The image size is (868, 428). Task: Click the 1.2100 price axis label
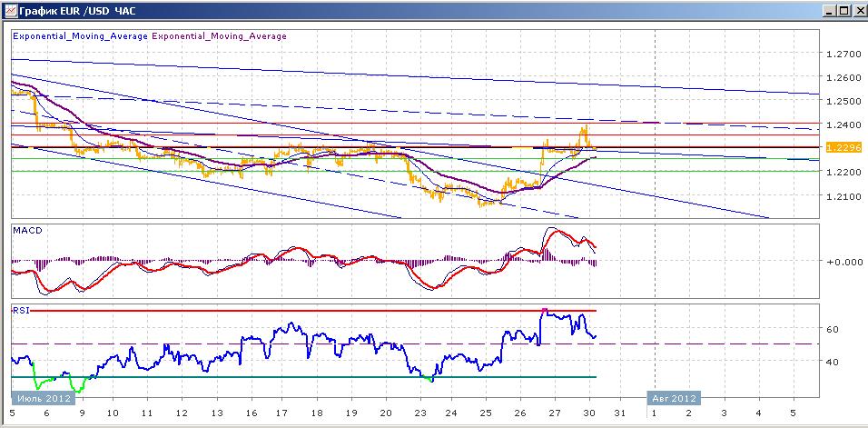843,196
